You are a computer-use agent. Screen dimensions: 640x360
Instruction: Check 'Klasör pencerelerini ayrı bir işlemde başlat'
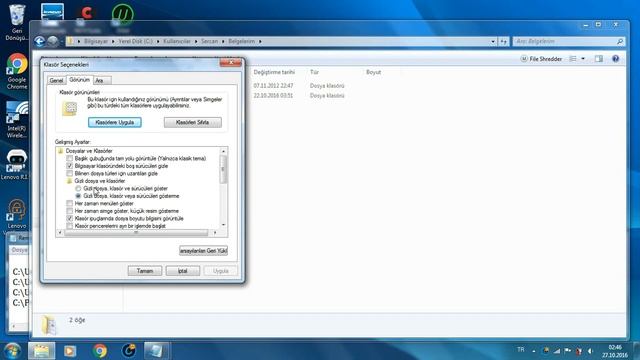(x=69, y=226)
